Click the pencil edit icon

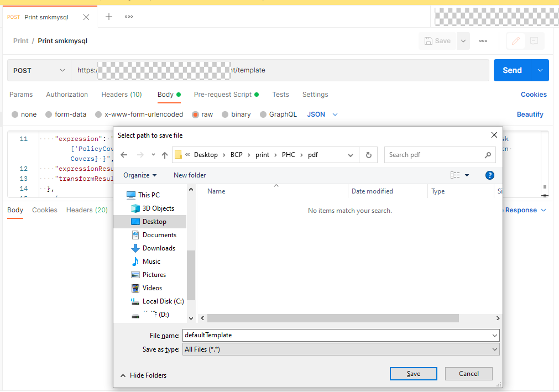(x=515, y=41)
